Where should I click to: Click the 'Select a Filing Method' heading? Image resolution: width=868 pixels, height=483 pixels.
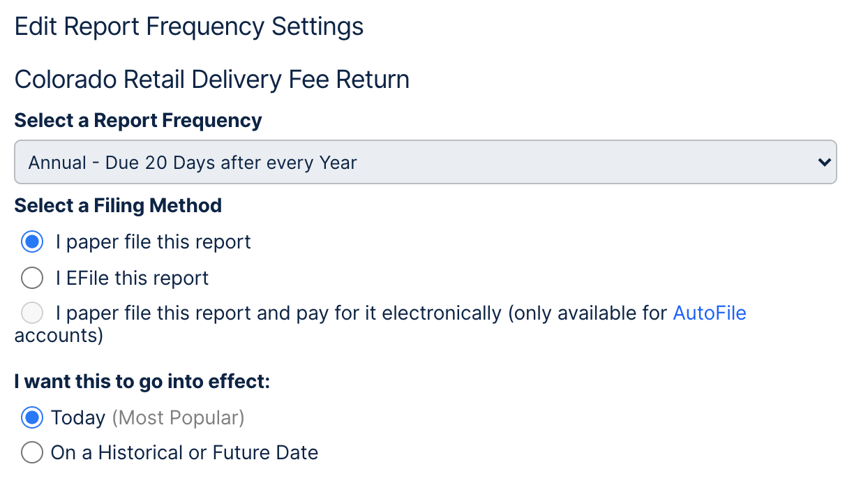[x=118, y=206]
